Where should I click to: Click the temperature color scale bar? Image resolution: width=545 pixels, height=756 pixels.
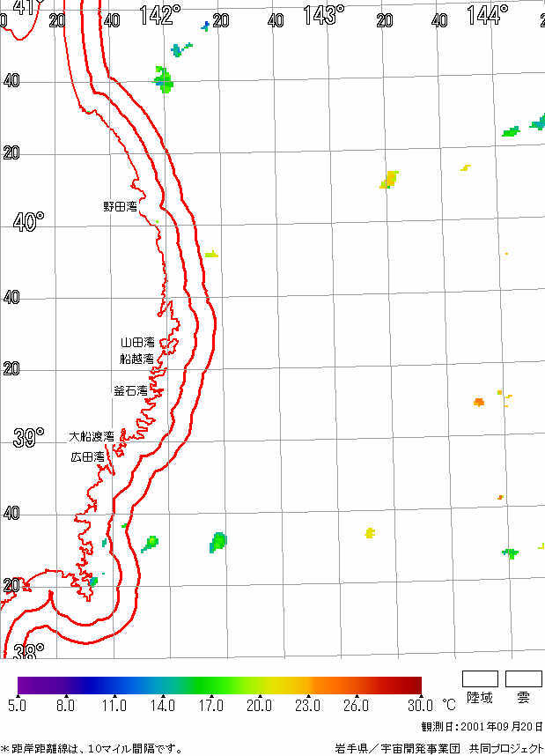220,686
